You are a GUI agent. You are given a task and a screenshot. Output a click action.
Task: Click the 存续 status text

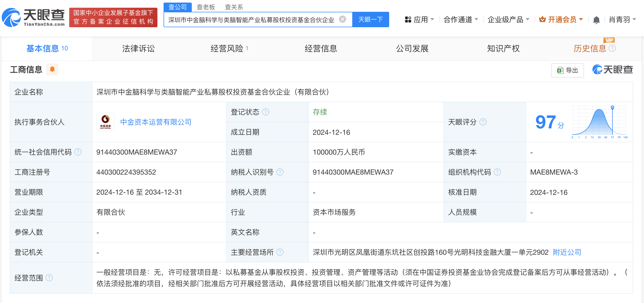pyautogui.click(x=320, y=112)
